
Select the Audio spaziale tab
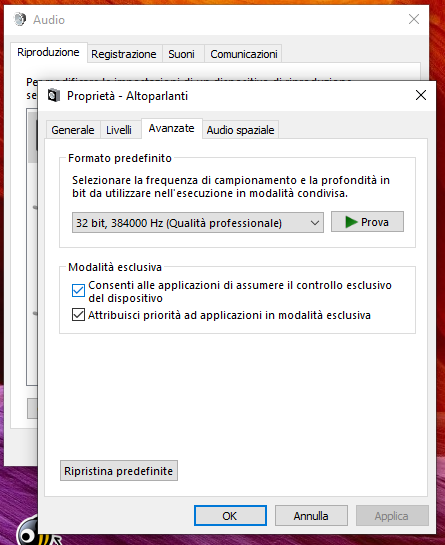coord(240,130)
